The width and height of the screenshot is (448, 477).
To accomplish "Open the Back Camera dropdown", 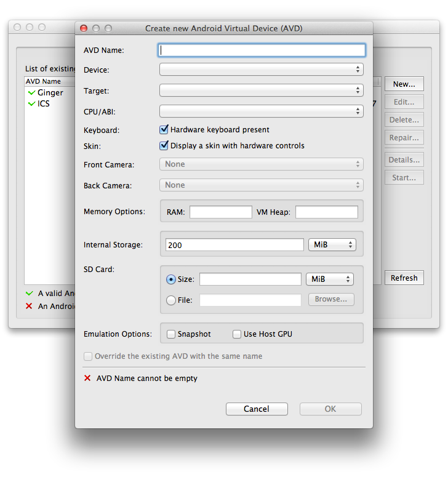I will pyautogui.click(x=262, y=185).
